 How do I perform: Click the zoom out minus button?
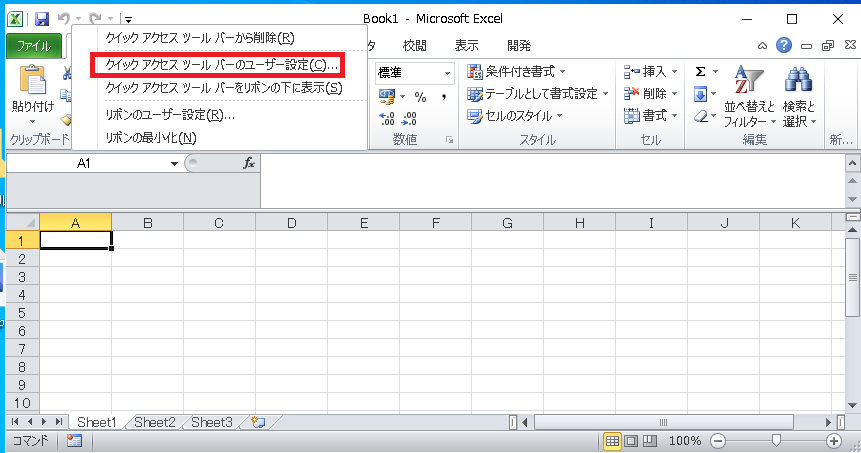(718, 441)
